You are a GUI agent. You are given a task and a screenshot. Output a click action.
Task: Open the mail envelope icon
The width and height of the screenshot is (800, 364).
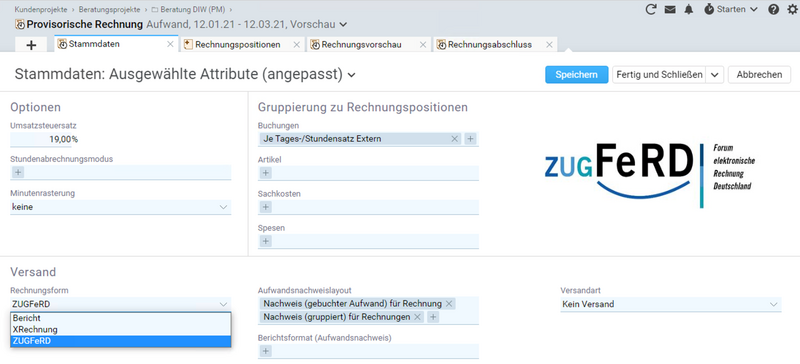tap(670, 9)
